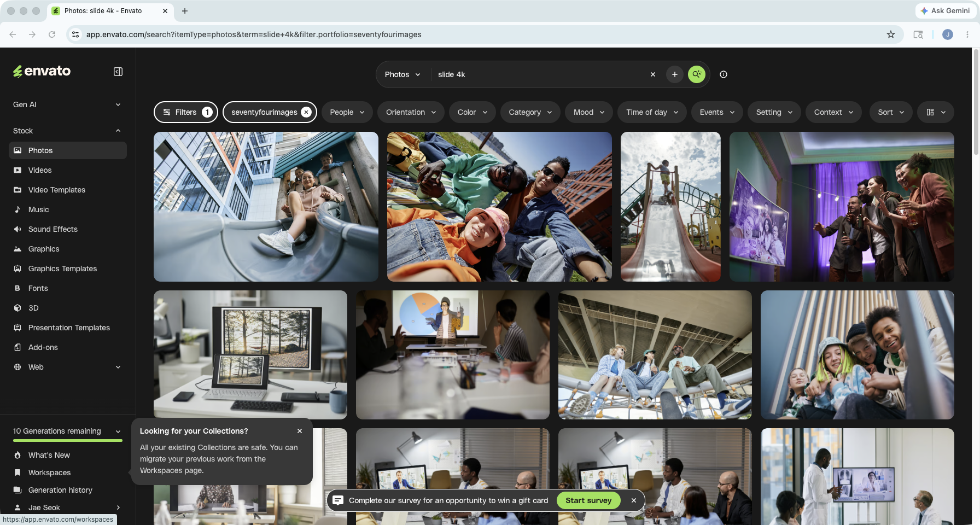Image resolution: width=980 pixels, height=525 pixels.
Task: Dismiss the Collections notice popup
Action: pos(300,431)
